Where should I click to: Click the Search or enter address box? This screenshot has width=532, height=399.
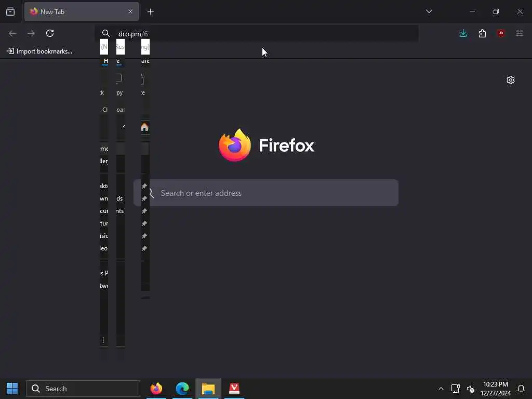point(266,193)
